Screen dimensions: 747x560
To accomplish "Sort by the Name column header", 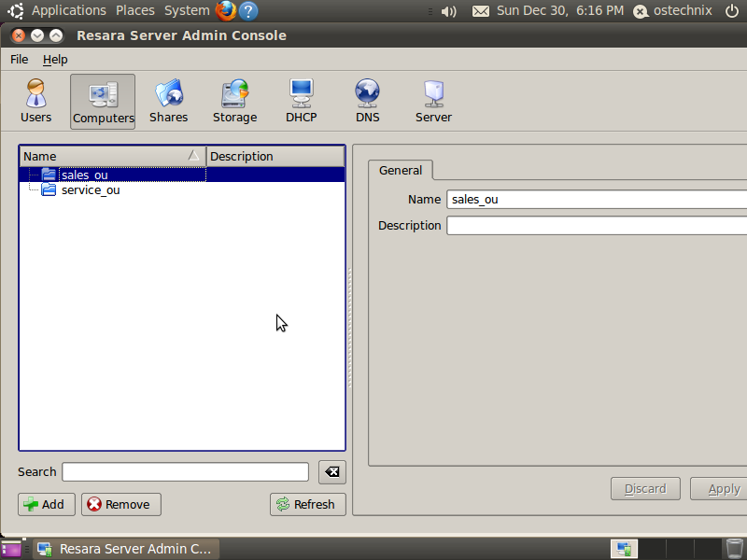I will pyautogui.click(x=112, y=156).
